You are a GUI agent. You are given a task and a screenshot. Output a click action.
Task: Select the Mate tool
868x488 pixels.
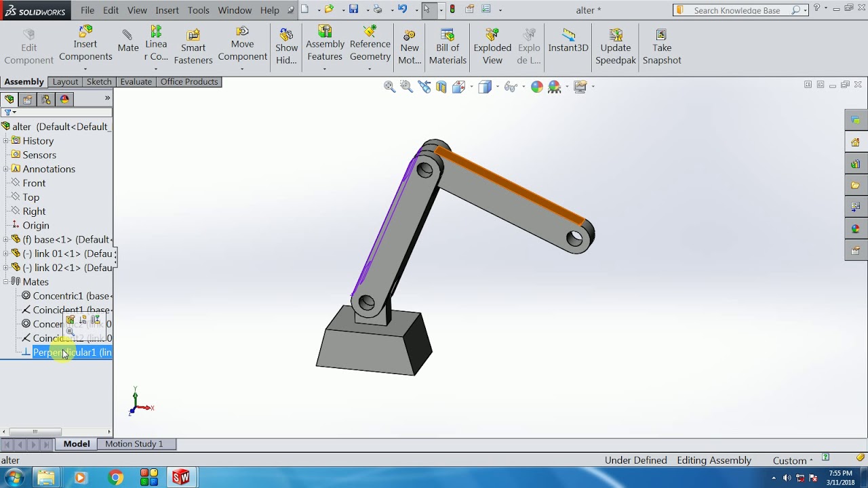(127, 42)
